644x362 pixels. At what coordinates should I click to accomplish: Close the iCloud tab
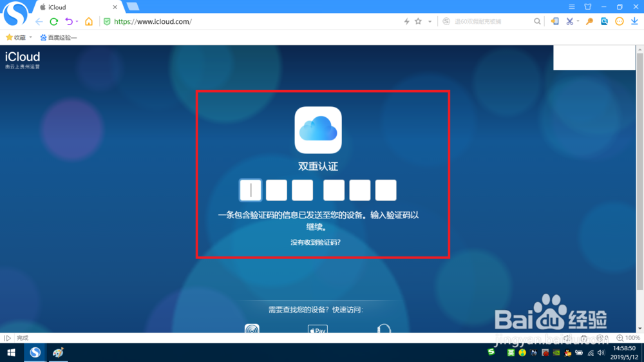pos(115,7)
